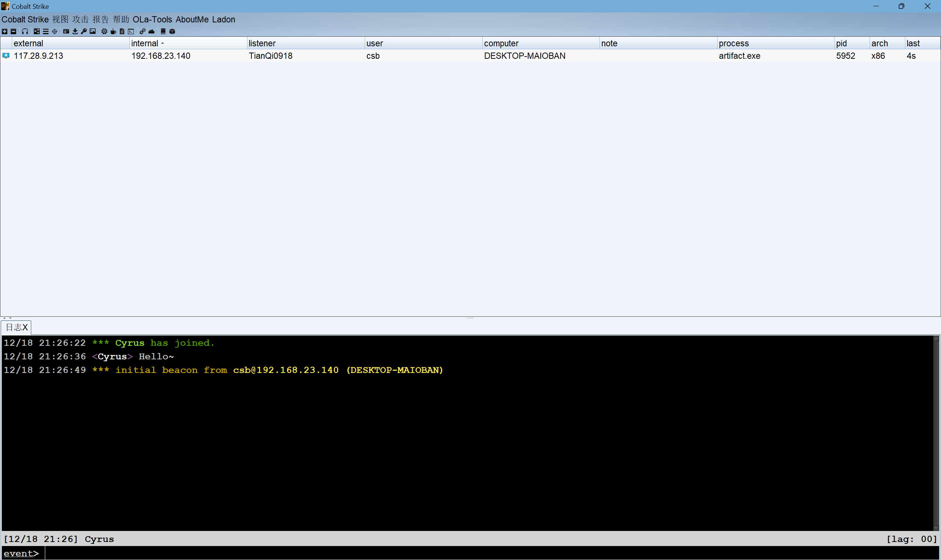
Task: Open the 报告 menu
Action: click(101, 19)
